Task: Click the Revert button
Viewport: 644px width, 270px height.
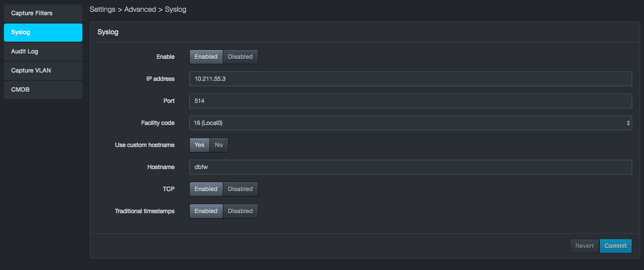Action: 584,246
